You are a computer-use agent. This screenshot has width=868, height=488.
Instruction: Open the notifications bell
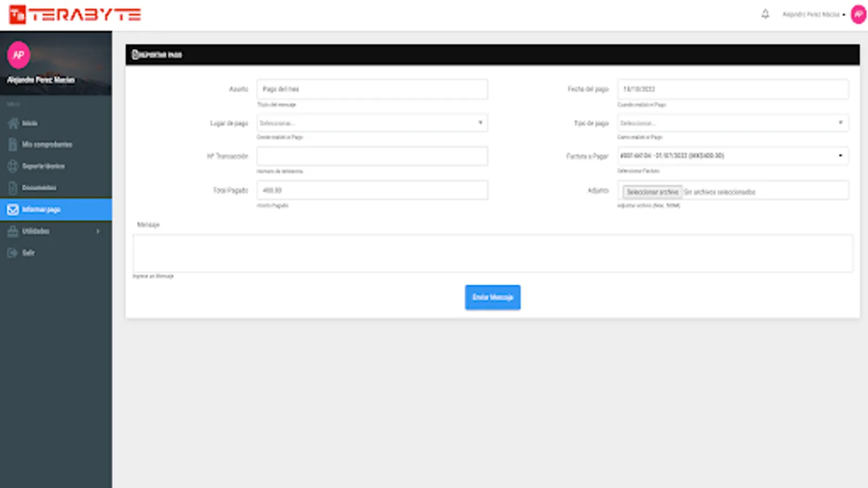[x=765, y=14]
